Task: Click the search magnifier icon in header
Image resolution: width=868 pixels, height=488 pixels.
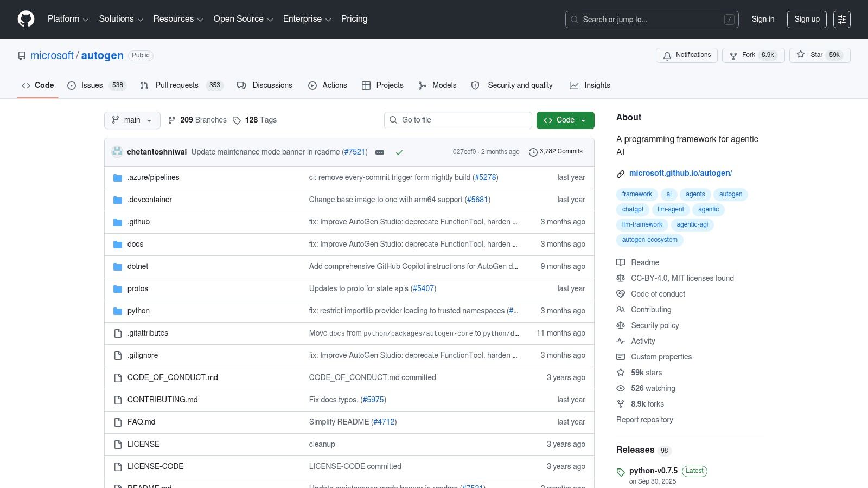Action: coord(575,20)
